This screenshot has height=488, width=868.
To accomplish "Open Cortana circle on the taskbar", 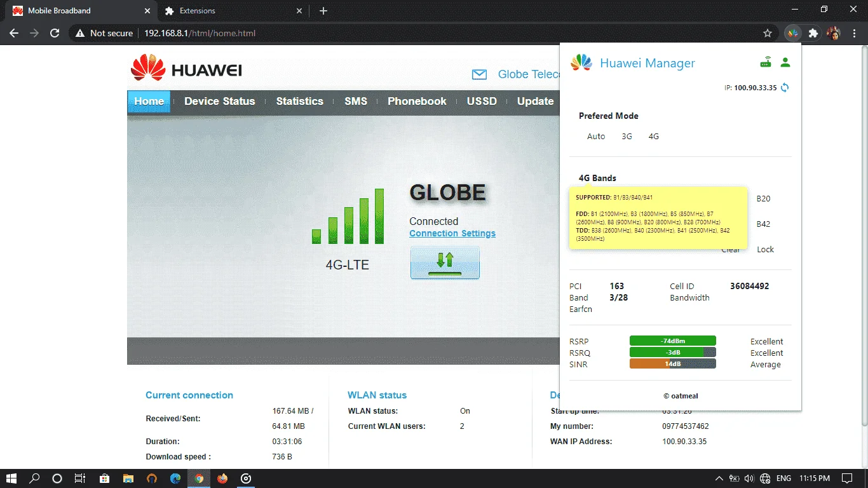I will tap(57, 478).
